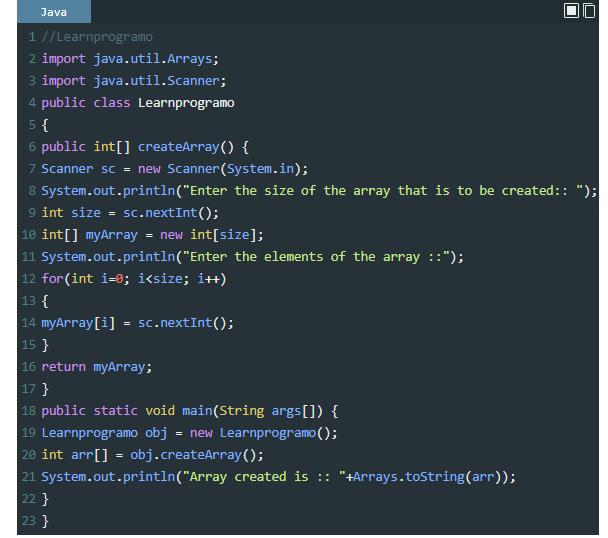The width and height of the screenshot is (608, 538).
Task: Click the closing brace on line 22
Action: tap(45, 499)
